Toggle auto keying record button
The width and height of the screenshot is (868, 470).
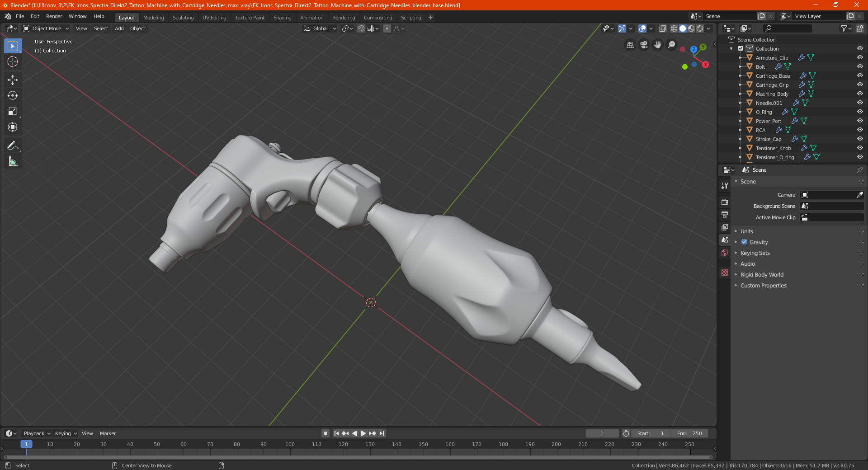point(325,433)
